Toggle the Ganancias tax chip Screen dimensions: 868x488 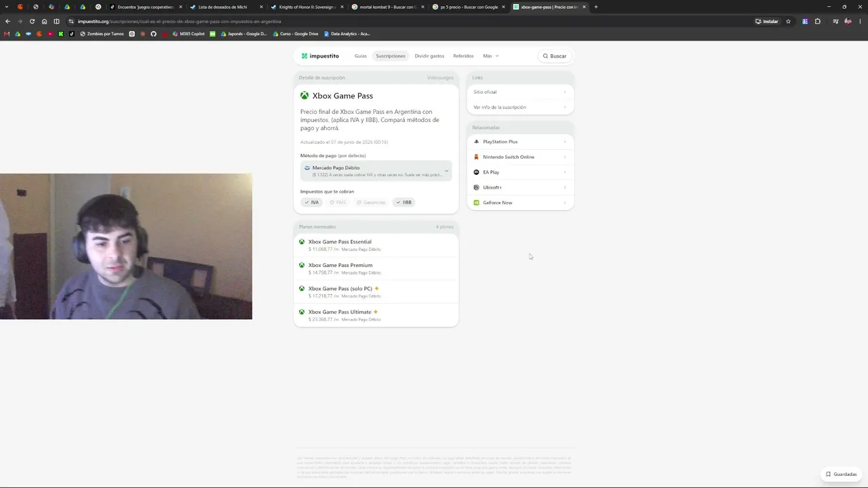point(371,203)
